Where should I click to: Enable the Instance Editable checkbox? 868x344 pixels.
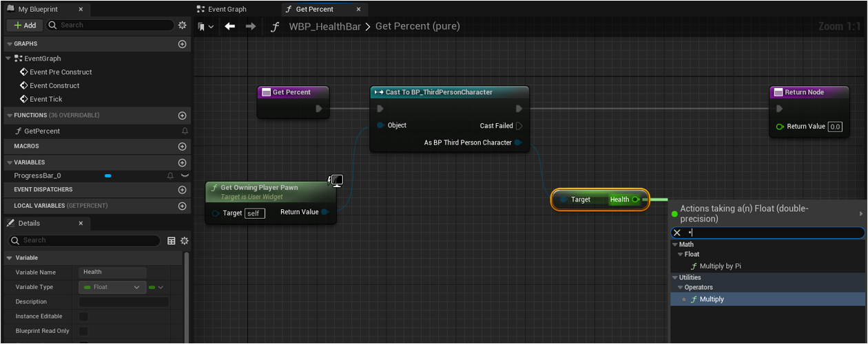(83, 316)
